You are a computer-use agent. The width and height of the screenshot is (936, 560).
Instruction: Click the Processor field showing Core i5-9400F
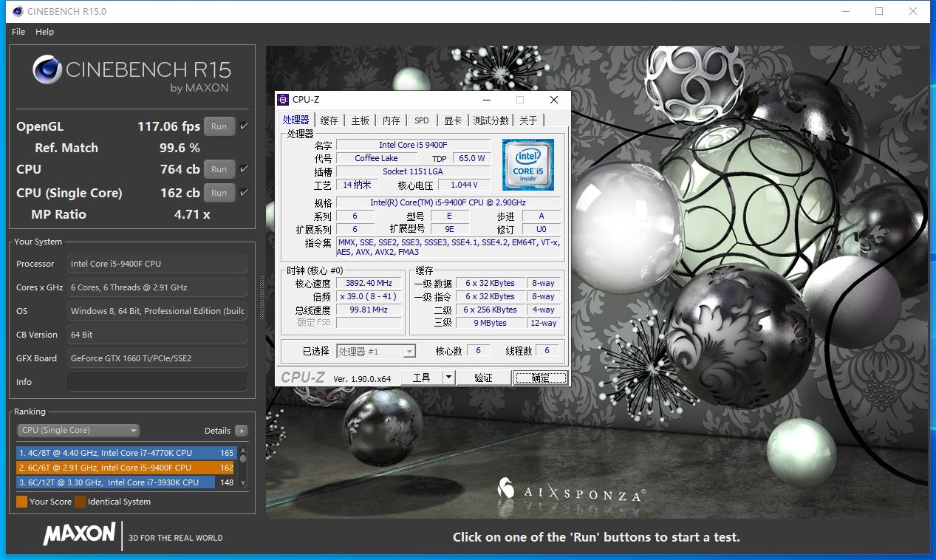(x=157, y=264)
